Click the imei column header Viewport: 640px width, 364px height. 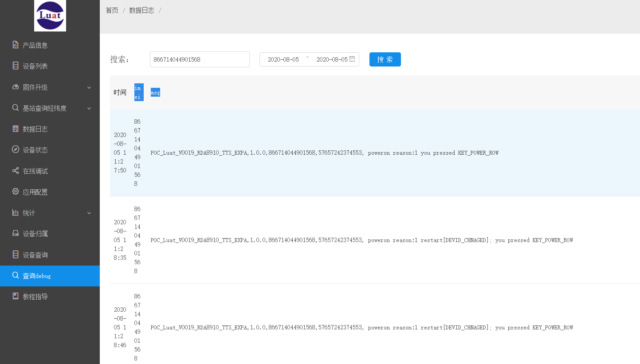(139, 92)
